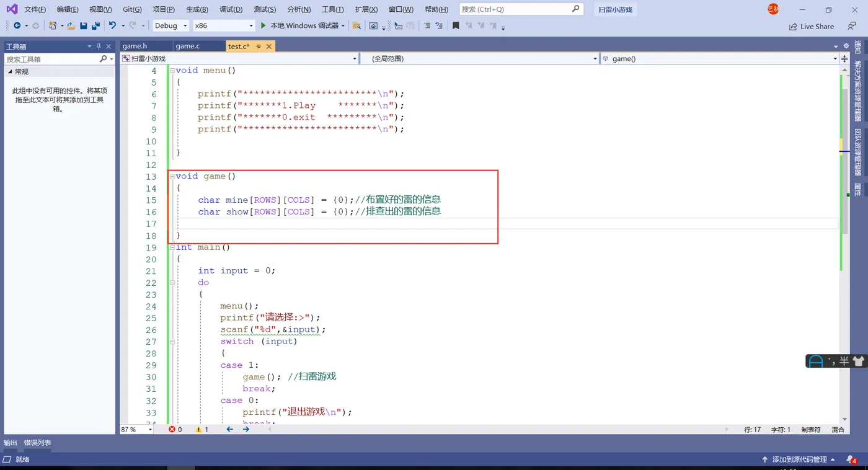The width and height of the screenshot is (868, 470).
Task: Collapse the 常规 toolbox group
Action: [10, 72]
